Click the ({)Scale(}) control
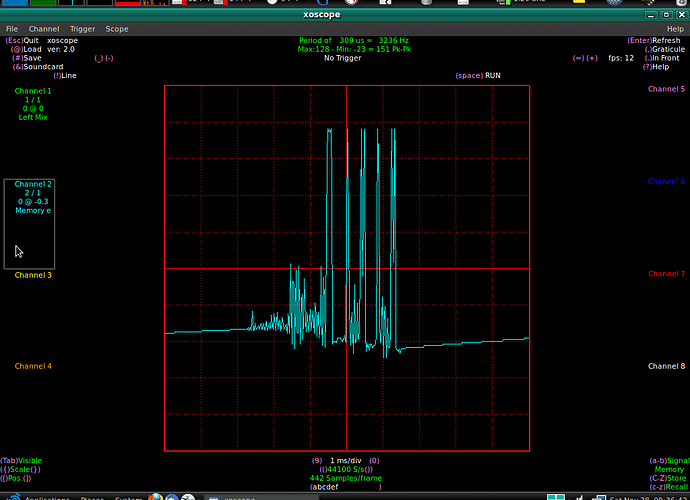 click(20, 470)
